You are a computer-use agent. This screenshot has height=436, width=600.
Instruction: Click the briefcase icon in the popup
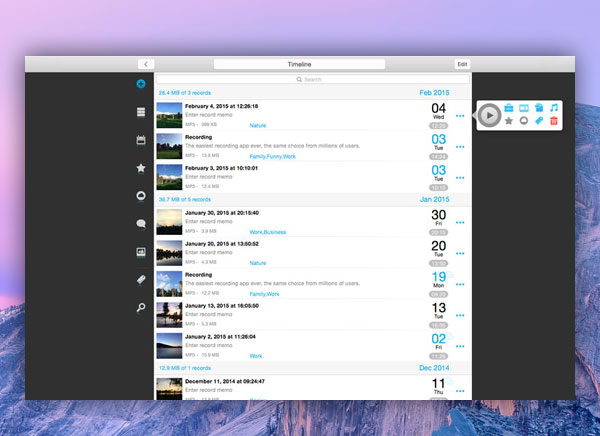[x=509, y=108]
